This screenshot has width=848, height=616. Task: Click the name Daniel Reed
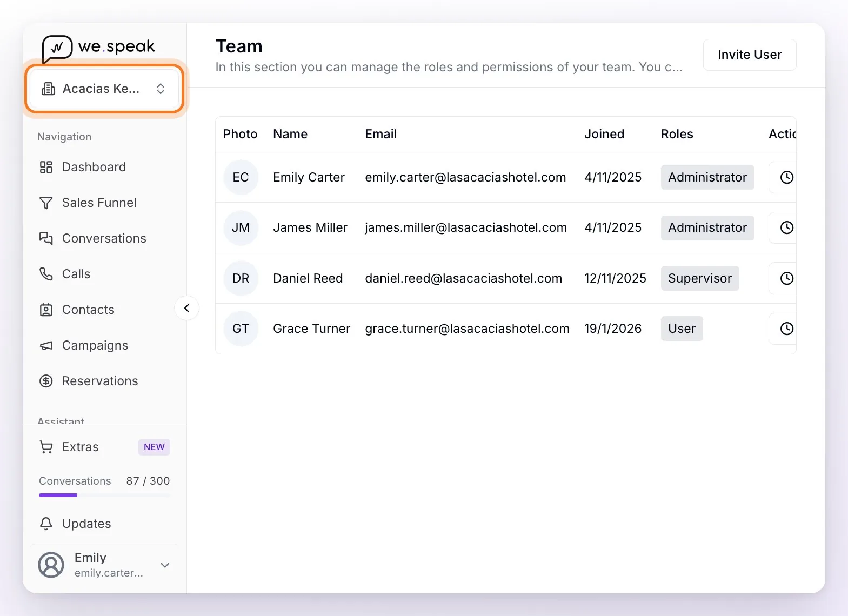(308, 278)
